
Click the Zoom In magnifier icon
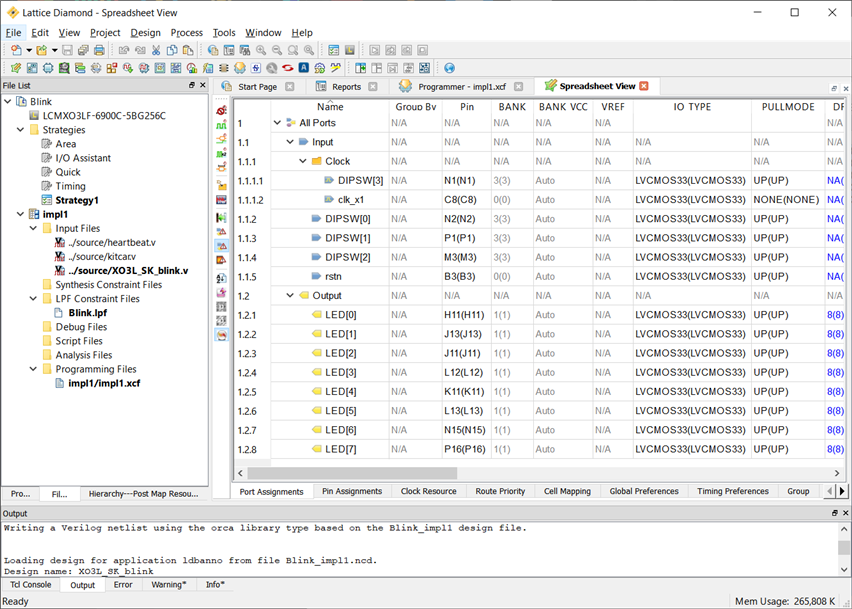click(x=261, y=51)
